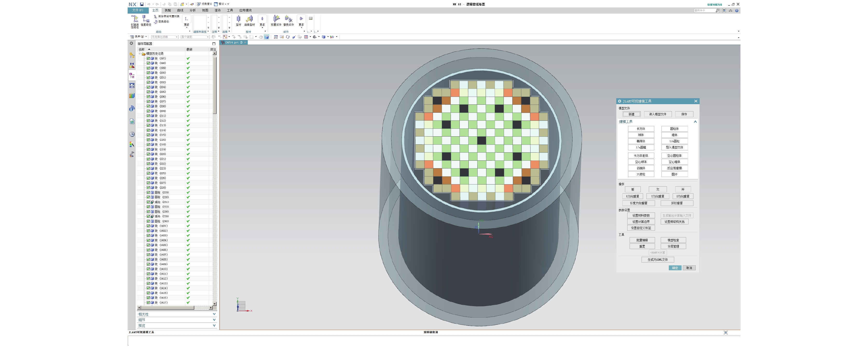Click the Save icon in the quick access bar
This screenshot has height=347, width=868.
pyautogui.click(x=142, y=4)
